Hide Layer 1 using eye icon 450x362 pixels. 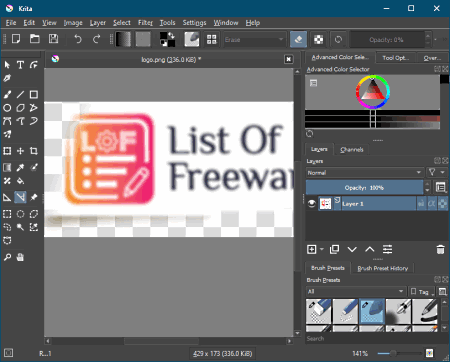coord(312,203)
